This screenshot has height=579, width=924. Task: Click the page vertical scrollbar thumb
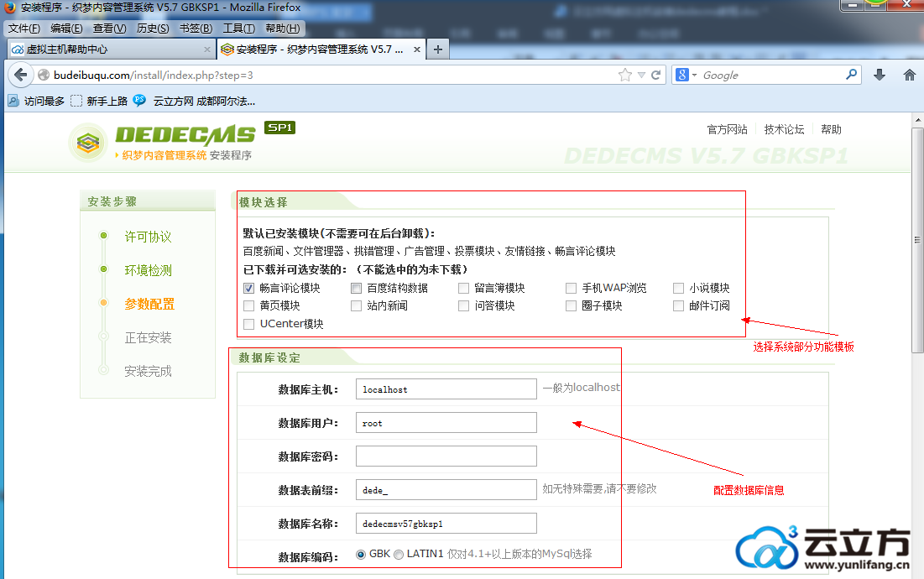click(917, 240)
